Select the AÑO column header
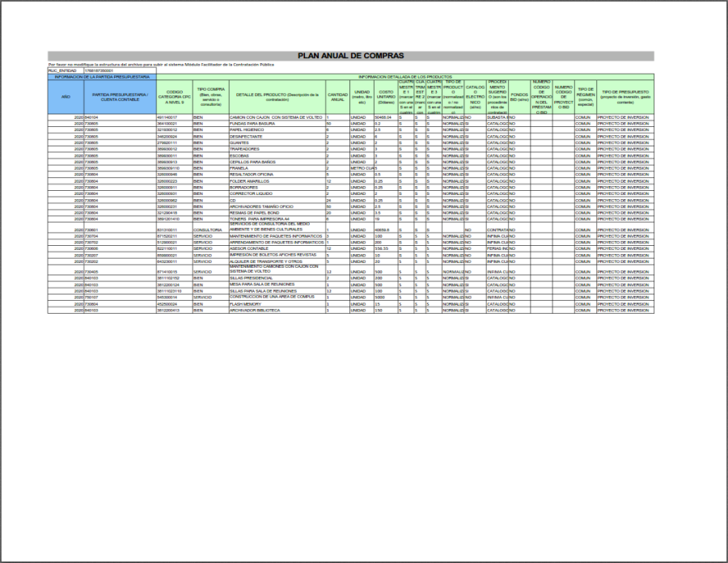728x563 pixels. tap(66, 97)
